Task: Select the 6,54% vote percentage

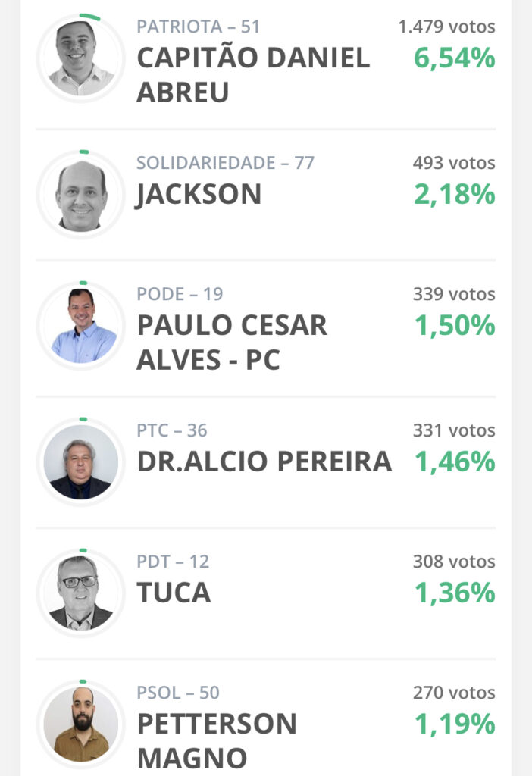Action: 454,58
